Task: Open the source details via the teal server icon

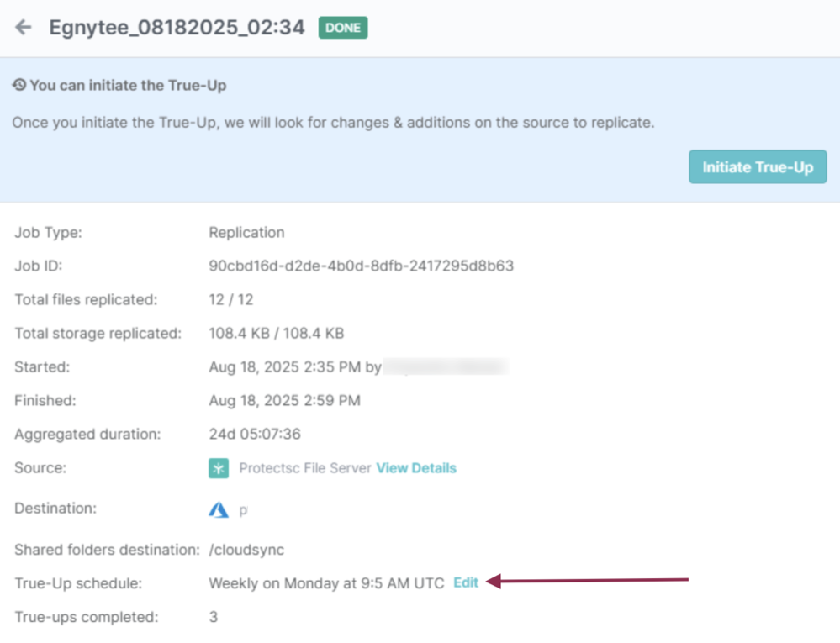Action: (217, 468)
